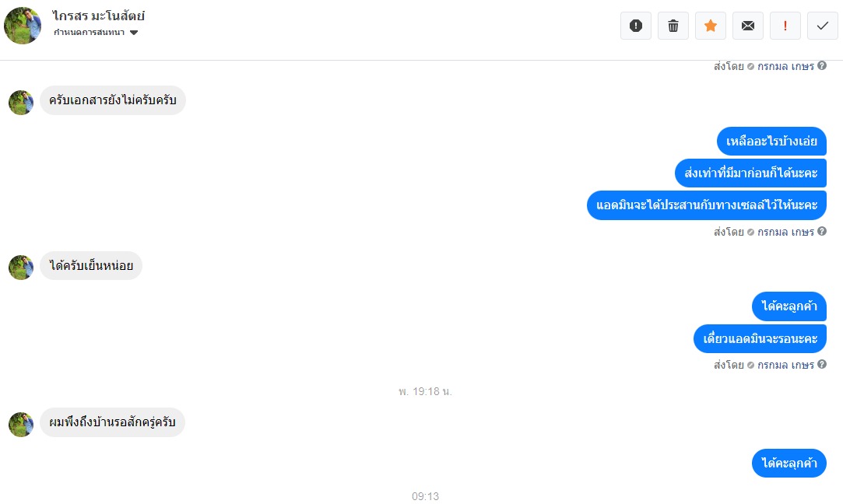Image resolution: width=843 pixels, height=504 pixels.
Task: Flag conversation with red exclamation mark icon
Action: (x=785, y=26)
